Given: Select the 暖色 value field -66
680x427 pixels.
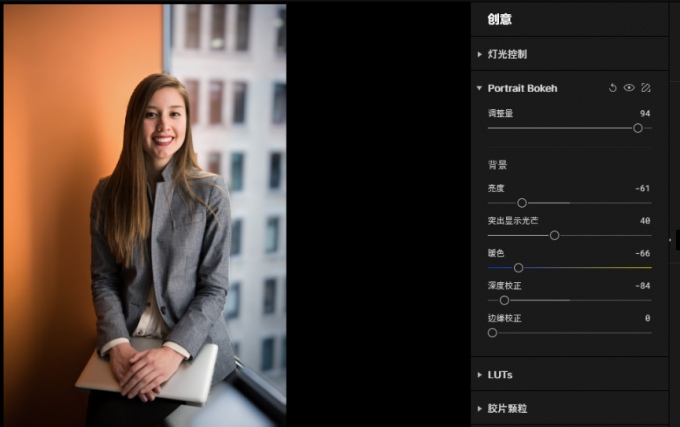Looking at the screenshot, I should click(x=642, y=253).
